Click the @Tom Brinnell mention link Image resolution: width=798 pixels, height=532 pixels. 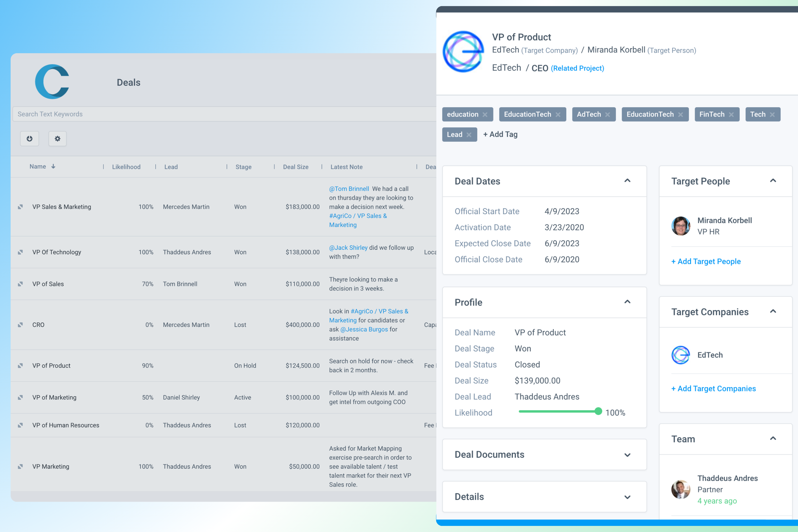(349, 189)
